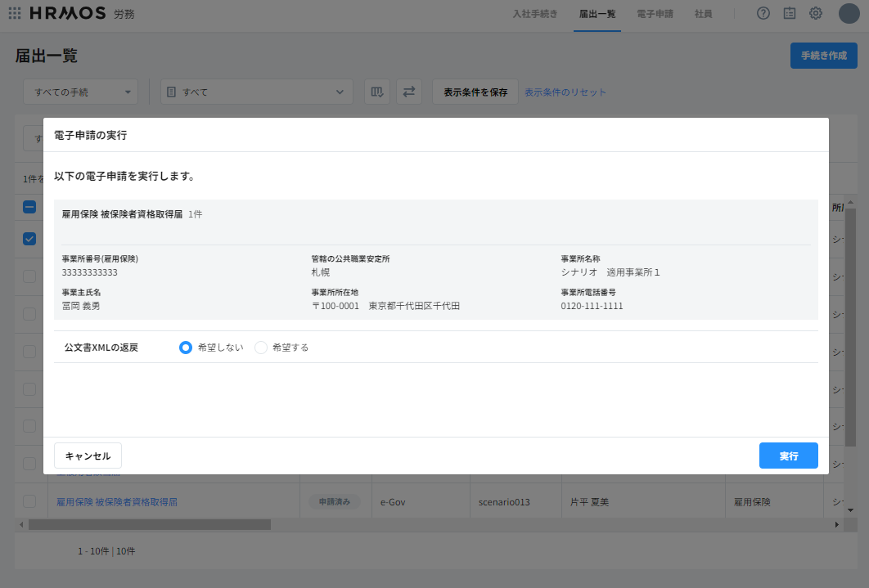Click the column display settings icon
This screenshot has height=588, width=869.
tap(376, 92)
